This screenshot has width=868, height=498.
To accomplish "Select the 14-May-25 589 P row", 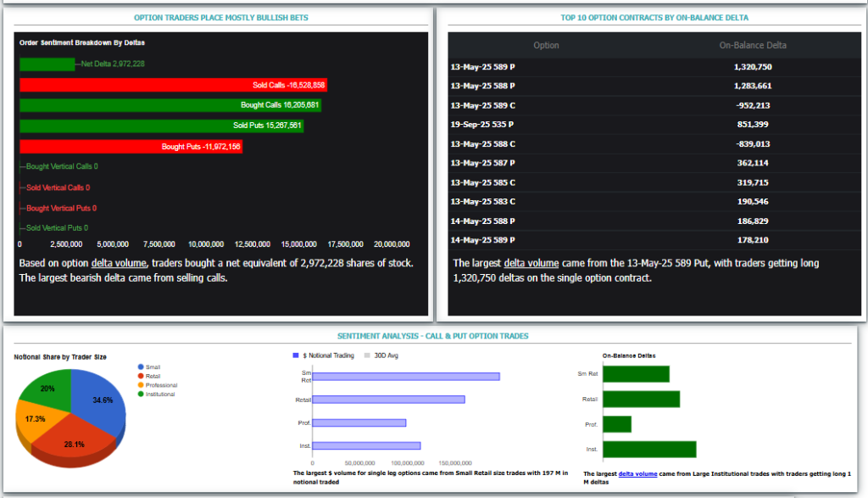I will pos(654,240).
